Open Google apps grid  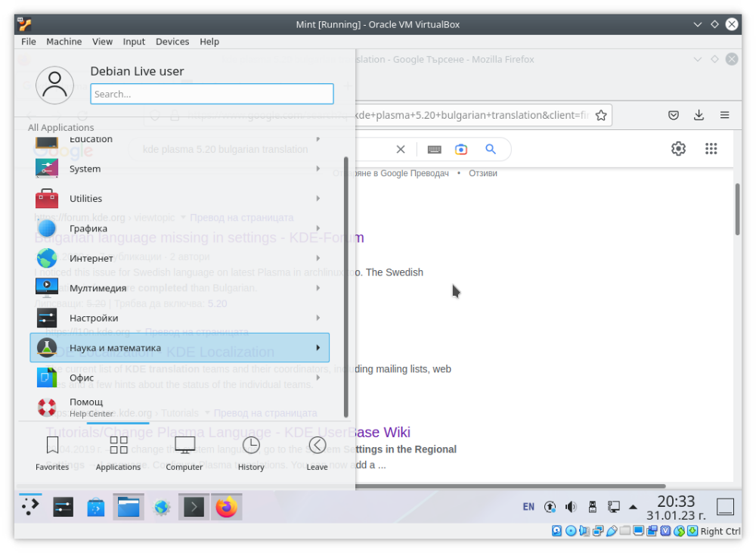coord(711,148)
